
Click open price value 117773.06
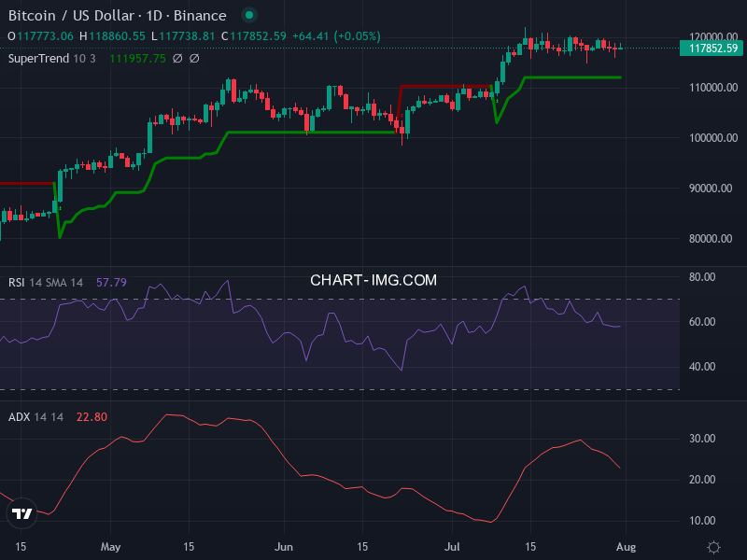(45, 36)
